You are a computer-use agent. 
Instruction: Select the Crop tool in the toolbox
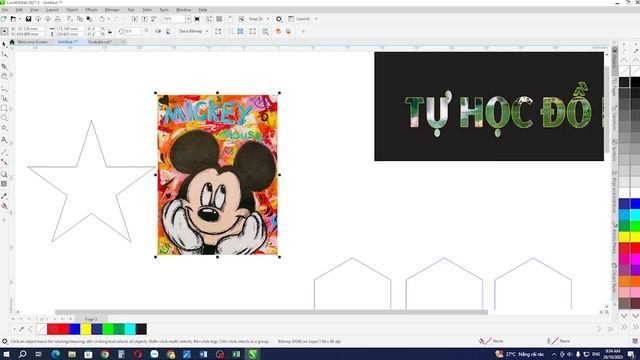tap(4, 66)
